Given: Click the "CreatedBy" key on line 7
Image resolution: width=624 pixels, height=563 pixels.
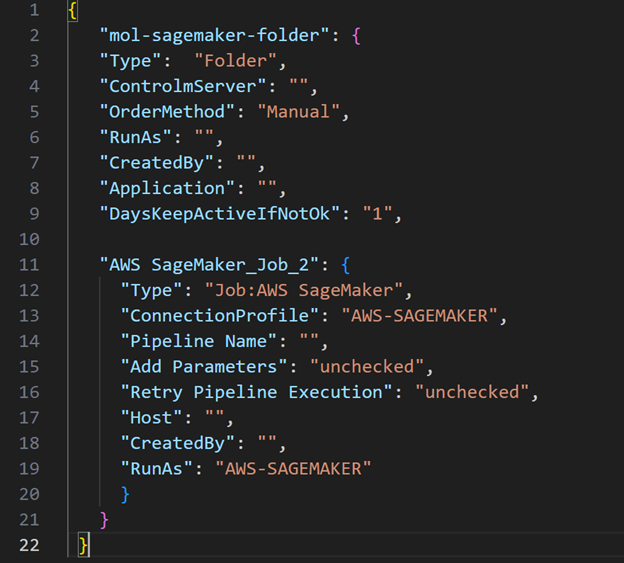Looking at the screenshot, I should [x=156, y=163].
